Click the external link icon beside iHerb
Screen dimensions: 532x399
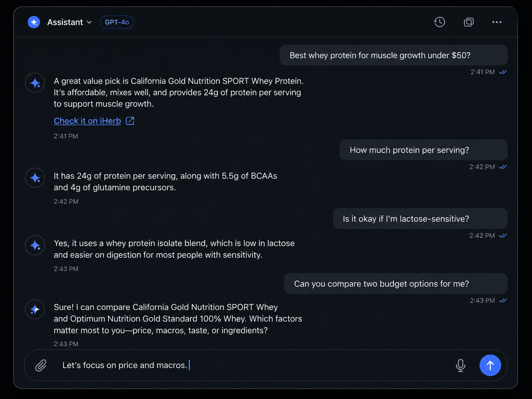point(130,121)
